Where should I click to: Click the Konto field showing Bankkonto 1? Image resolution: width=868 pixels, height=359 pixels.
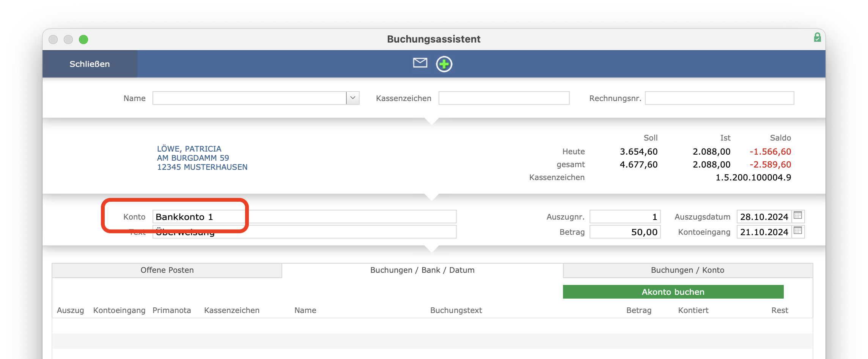click(304, 217)
